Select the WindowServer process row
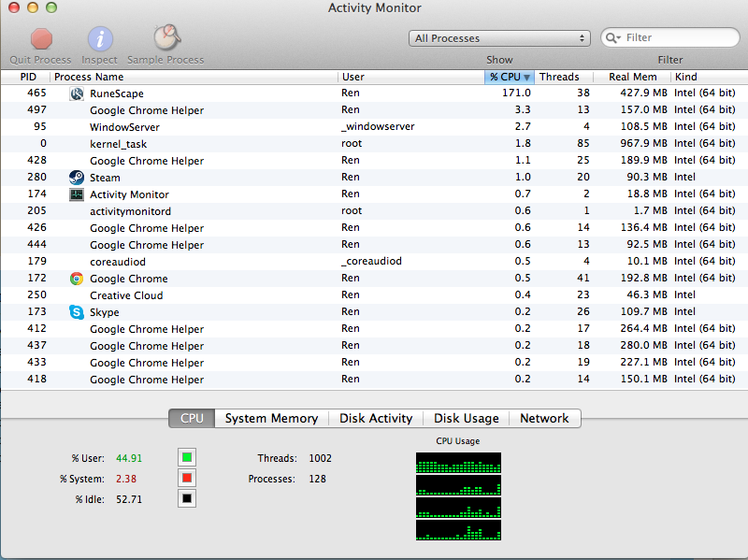This screenshot has width=748, height=560. pos(374,127)
